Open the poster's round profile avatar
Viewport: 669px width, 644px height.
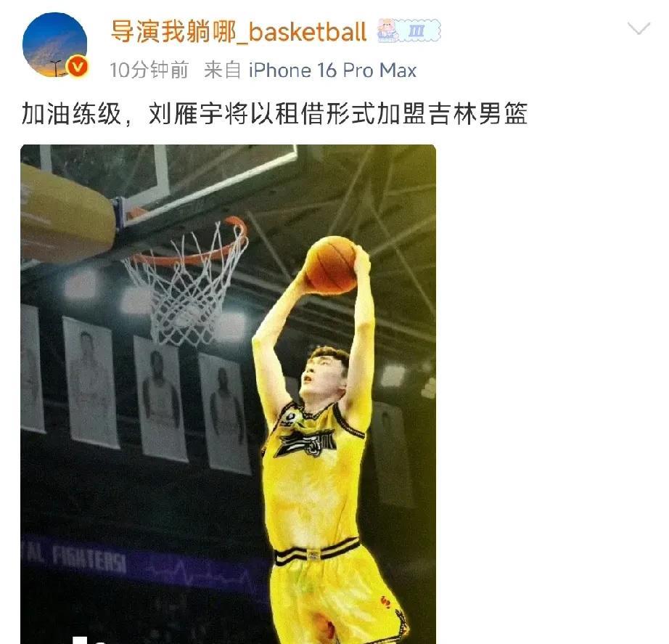point(55,45)
